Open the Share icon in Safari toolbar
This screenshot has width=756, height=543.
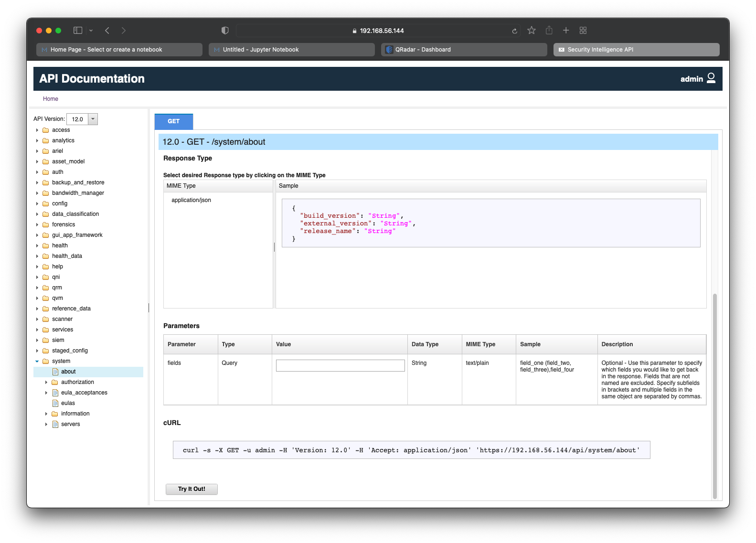(x=549, y=30)
